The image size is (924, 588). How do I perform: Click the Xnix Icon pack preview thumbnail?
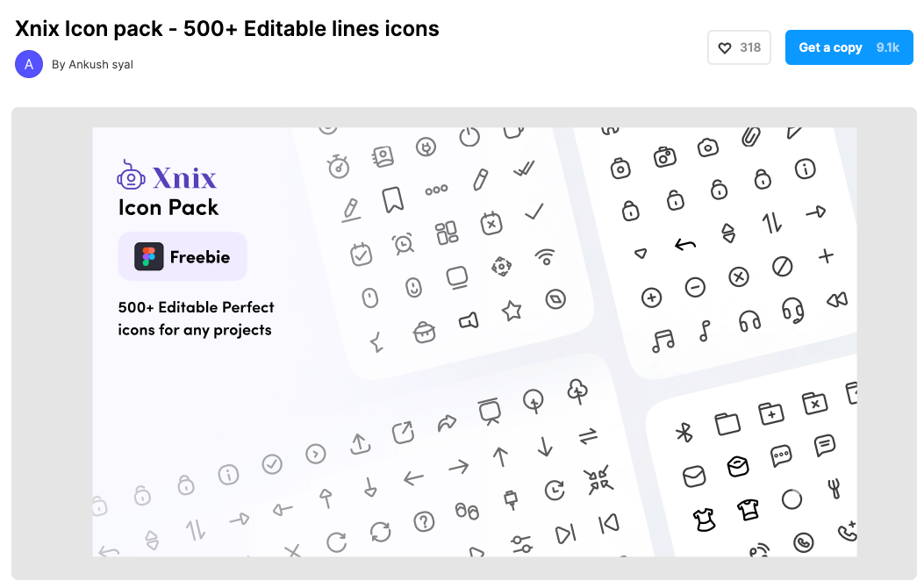click(x=474, y=342)
